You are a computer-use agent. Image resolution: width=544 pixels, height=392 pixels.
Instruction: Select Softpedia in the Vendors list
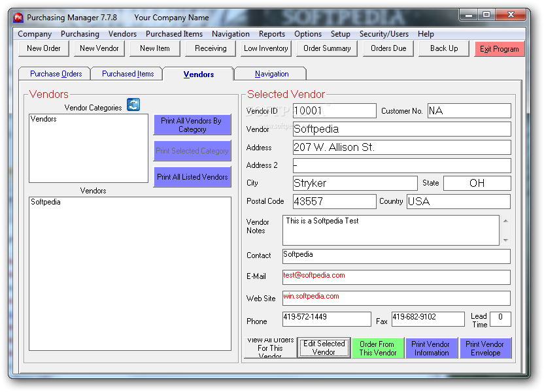129,202
